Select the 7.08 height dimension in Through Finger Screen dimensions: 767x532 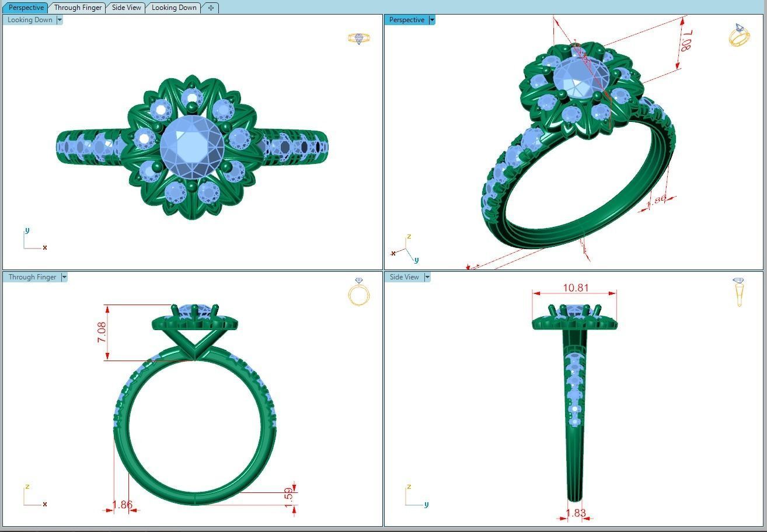pyautogui.click(x=102, y=332)
